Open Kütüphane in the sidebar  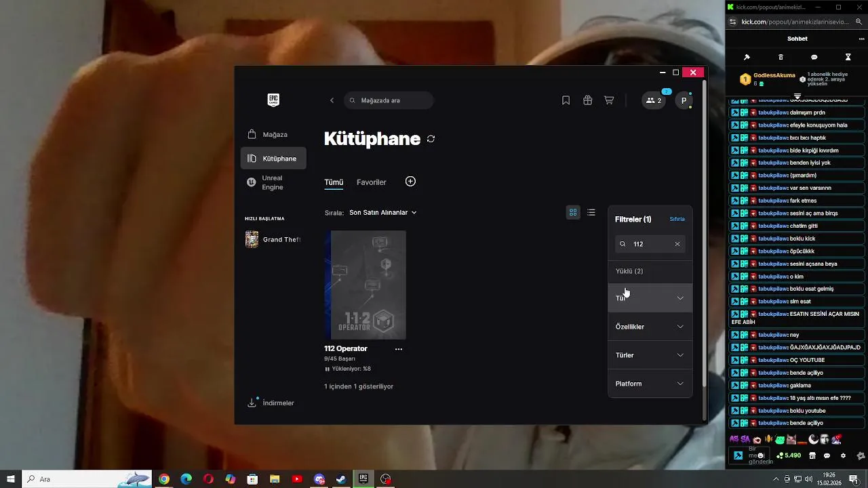273,159
